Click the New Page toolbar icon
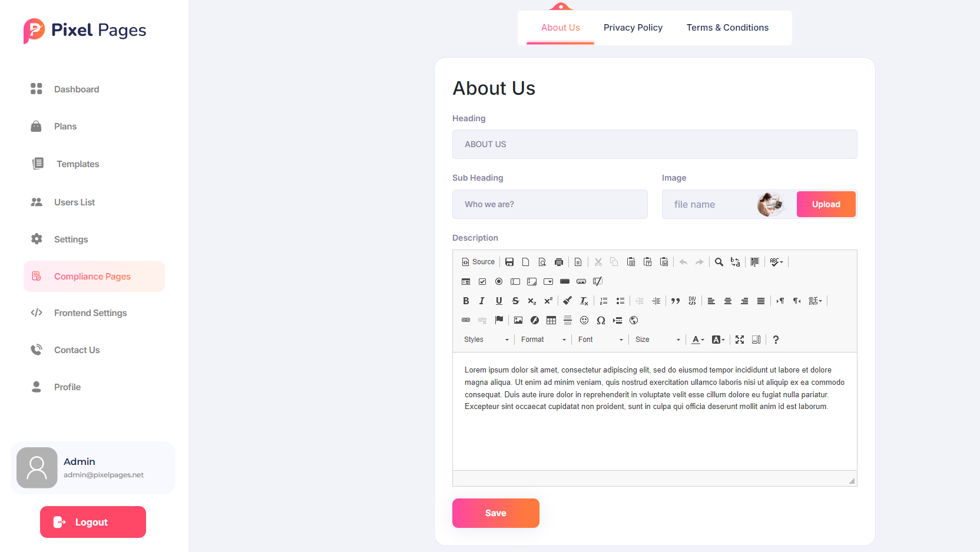Viewport: 980px width, 552px height. (526, 262)
